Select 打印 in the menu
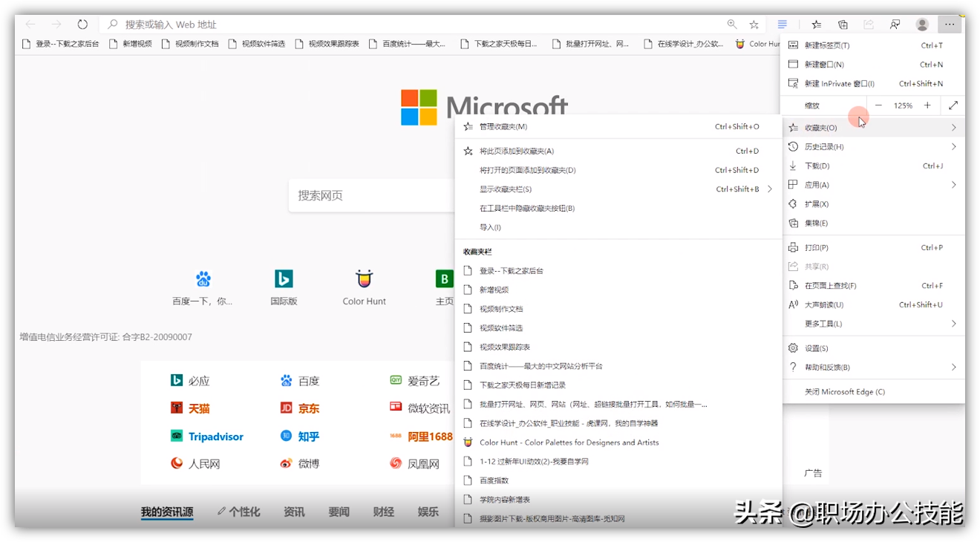The width and height of the screenshot is (980, 542). tap(873, 247)
